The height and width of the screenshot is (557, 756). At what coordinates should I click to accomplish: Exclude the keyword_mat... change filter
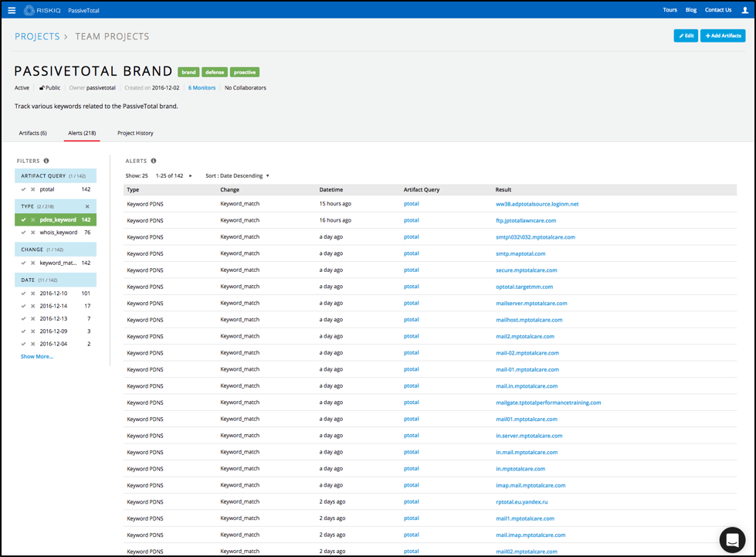(x=32, y=263)
